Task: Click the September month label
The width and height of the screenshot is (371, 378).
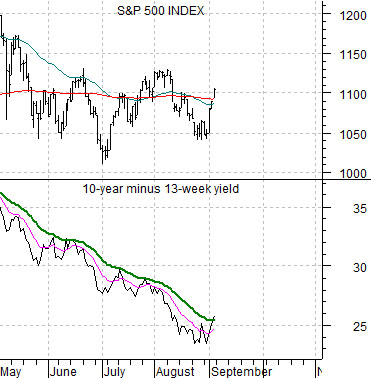Action: [242, 372]
